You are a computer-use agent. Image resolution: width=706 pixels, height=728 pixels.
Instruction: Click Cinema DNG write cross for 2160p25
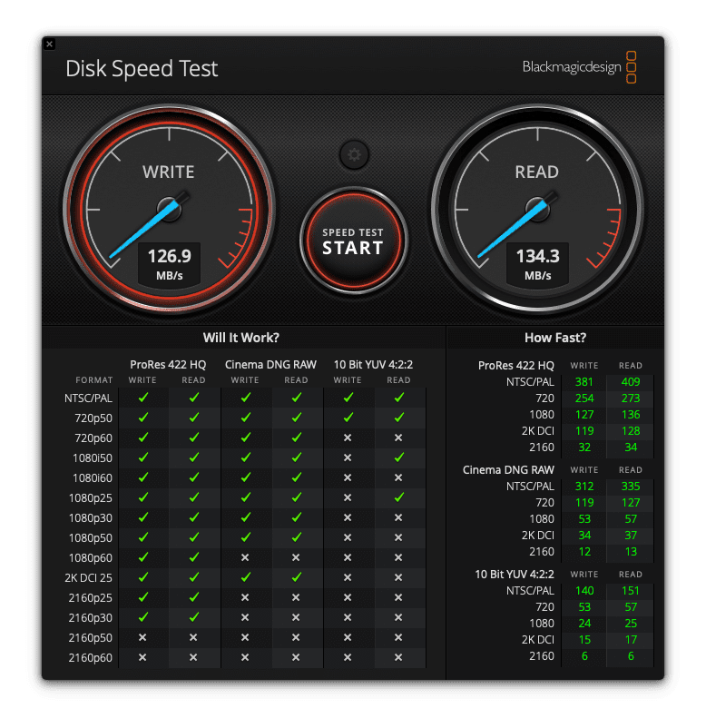pyautogui.click(x=245, y=597)
